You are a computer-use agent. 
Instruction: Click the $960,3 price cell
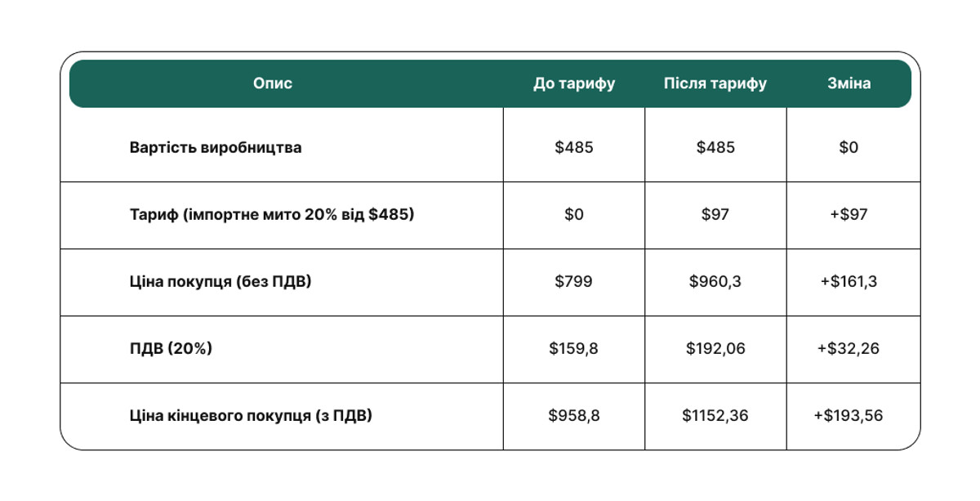715,282
